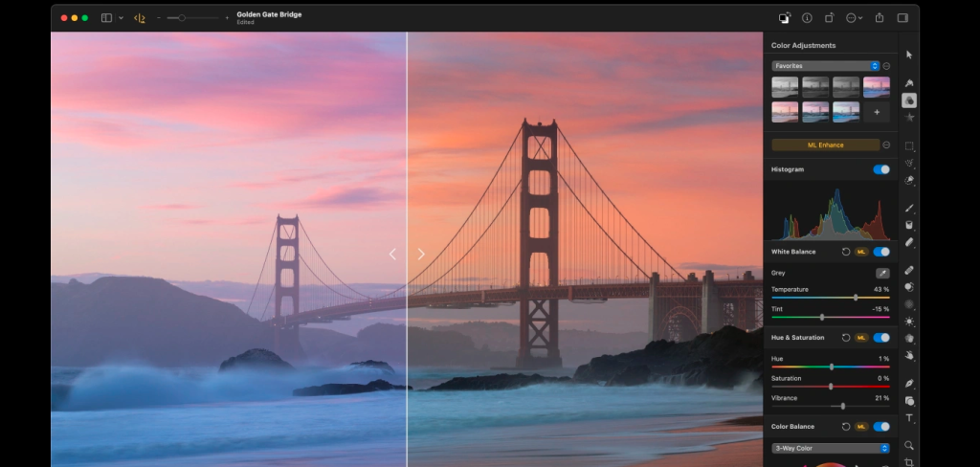This screenshot has height=467, width=980.
Task: Click the show original overlay icon
Action: 785,18
